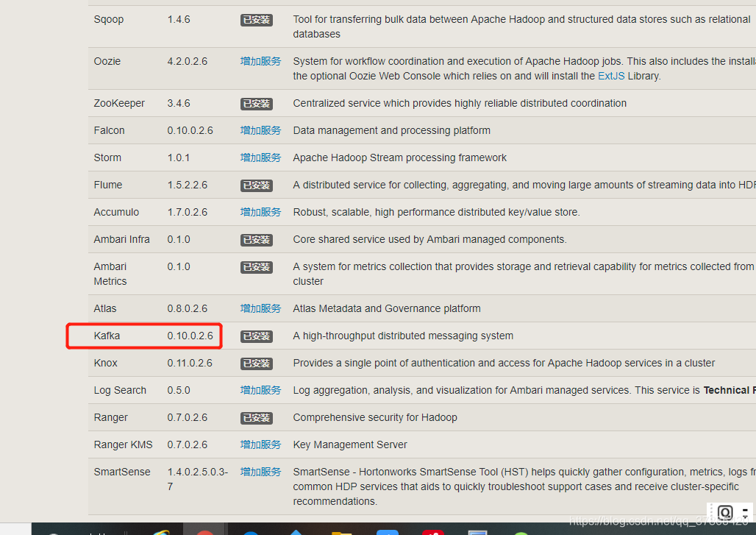Click Kafka version 0.10.0.2.6
The width and height of the screenshot is (756, 535).
(190, 336)
